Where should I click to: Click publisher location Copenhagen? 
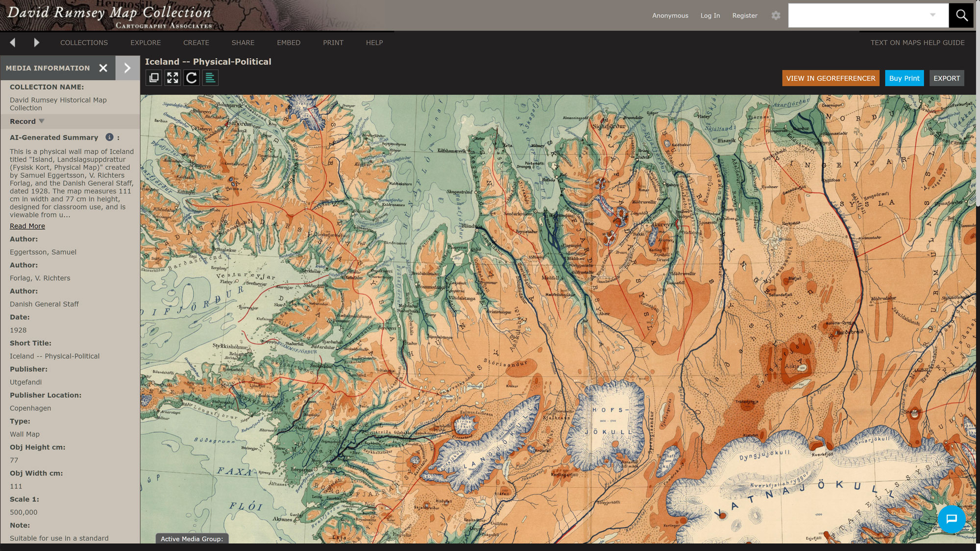pyautogui.click(x=30, y=408)
